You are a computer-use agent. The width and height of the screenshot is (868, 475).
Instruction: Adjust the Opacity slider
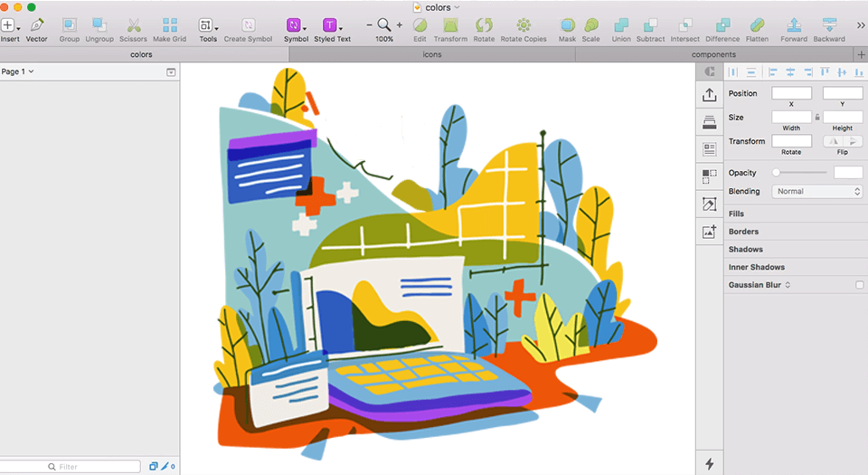[801, 173]
